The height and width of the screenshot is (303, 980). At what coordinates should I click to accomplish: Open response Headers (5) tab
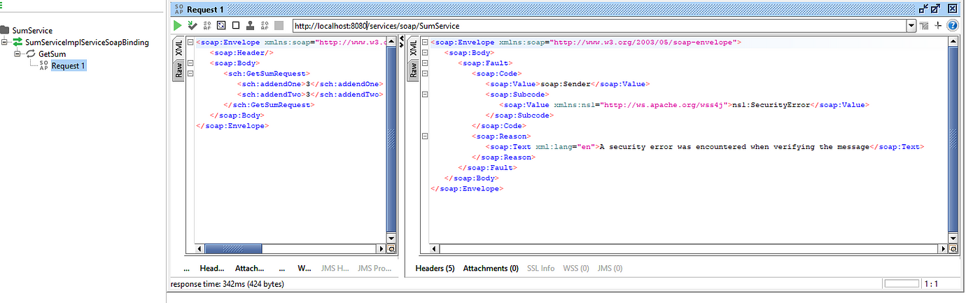(x=435, y=268)
